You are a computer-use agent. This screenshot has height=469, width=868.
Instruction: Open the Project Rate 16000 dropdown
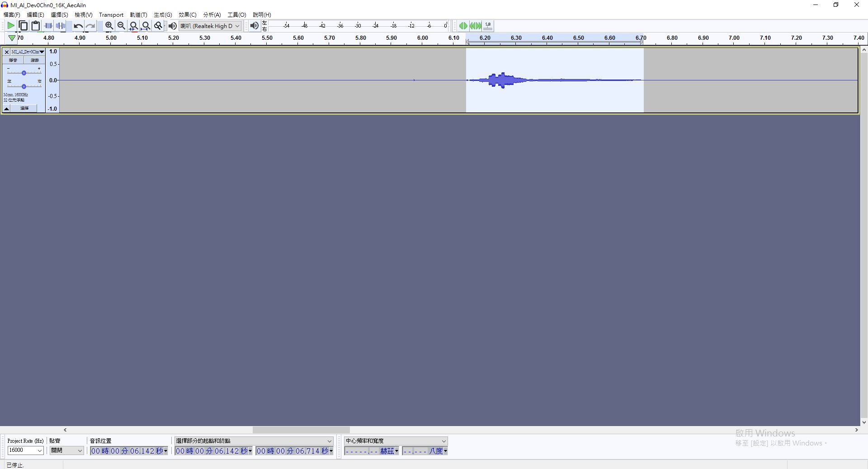pos(39,450)
